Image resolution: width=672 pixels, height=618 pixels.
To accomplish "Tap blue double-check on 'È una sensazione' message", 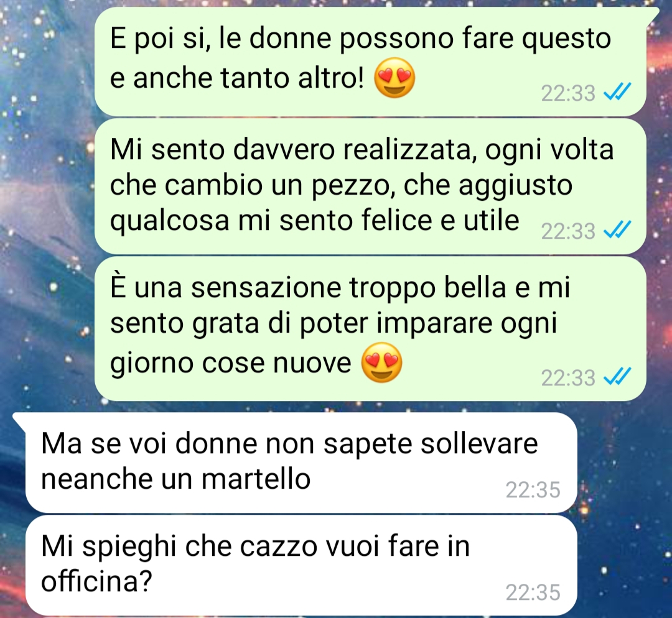I will [x=617, y=377].
